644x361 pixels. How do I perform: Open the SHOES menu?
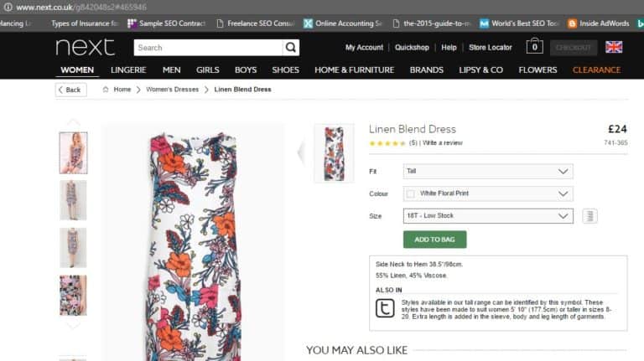pos(285,70)
